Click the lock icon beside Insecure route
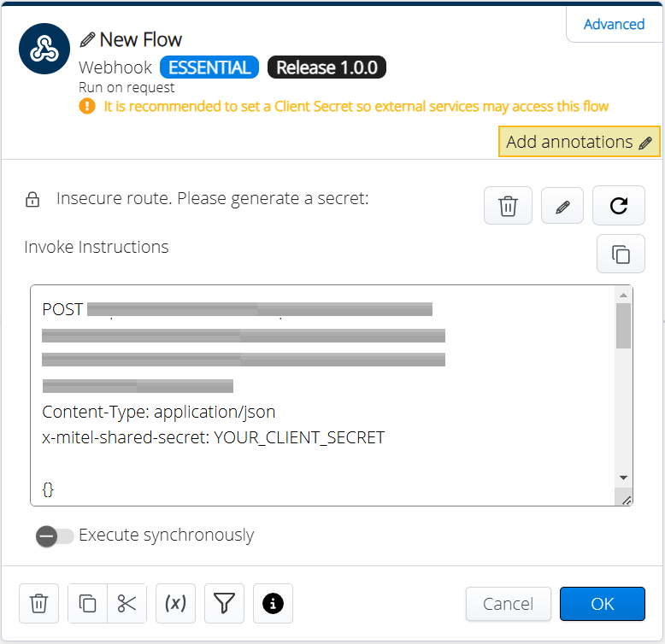 pyautogui.click(x=32, y=200)
